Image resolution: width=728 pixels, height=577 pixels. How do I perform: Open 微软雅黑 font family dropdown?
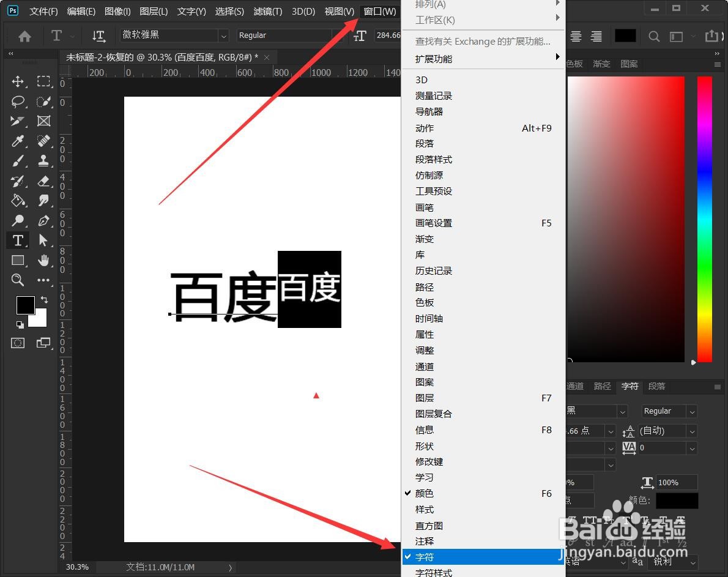click(224, 35)
